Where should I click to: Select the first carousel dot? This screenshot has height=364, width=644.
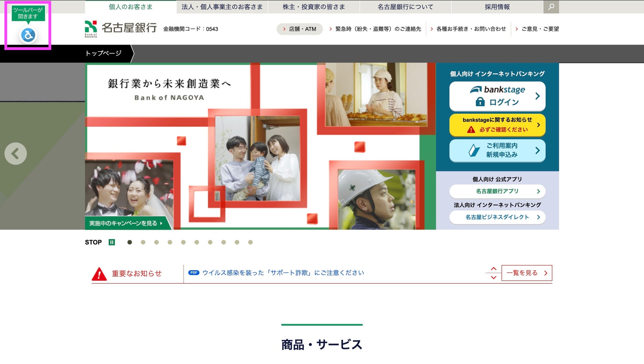tap(129, 242)
